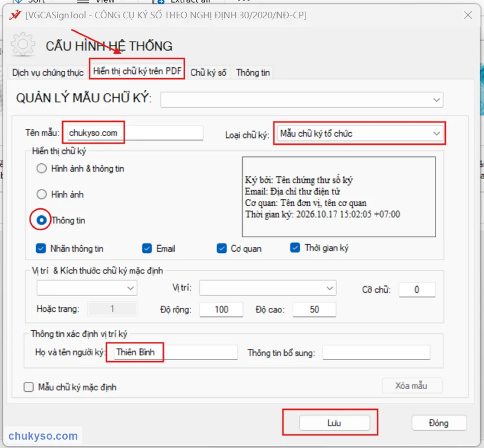Screen dimensions: 484x448
Task: Select the Hình ảnh & thông tin radio option
Action: pos(42,168)
